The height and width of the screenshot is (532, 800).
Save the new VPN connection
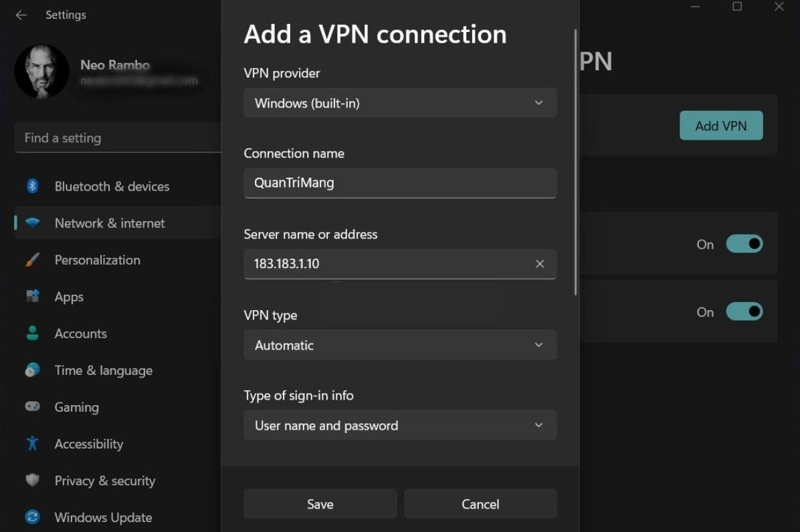[x=320, y=503]
